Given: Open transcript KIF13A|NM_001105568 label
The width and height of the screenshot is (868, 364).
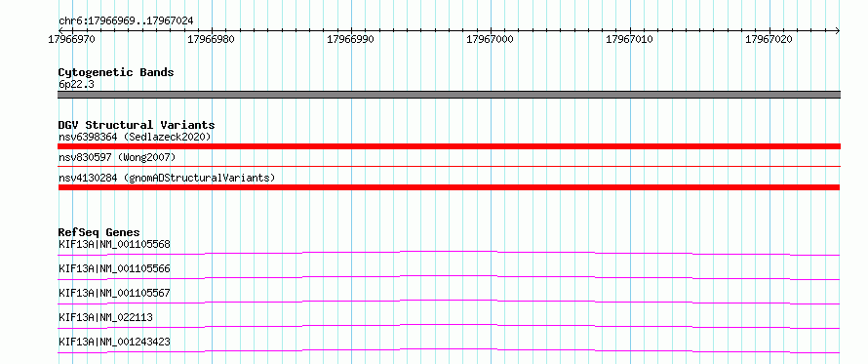Looking at the screenshot, I should 114,244.
